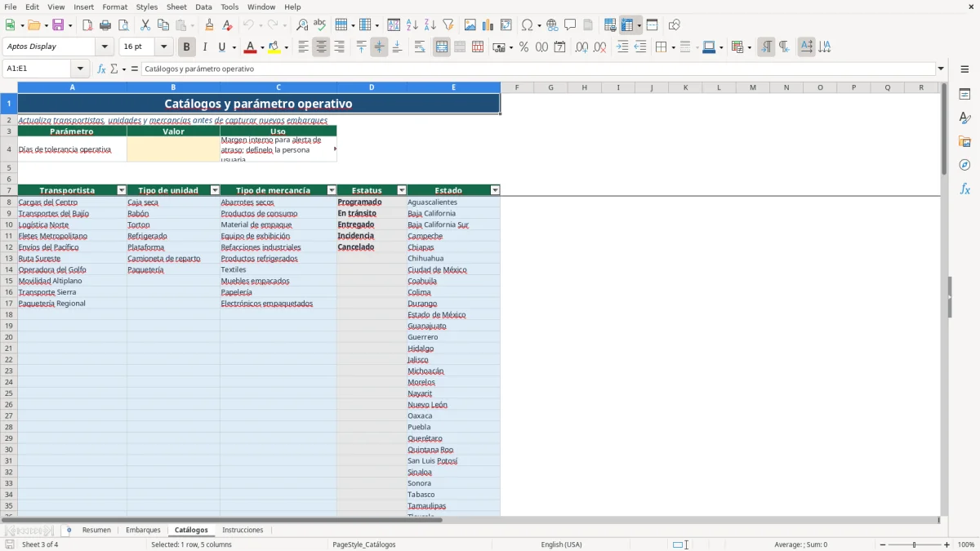980x551 pixels.
Task: Toggle Freeze Rows and Columns
Action: point(627,25)
